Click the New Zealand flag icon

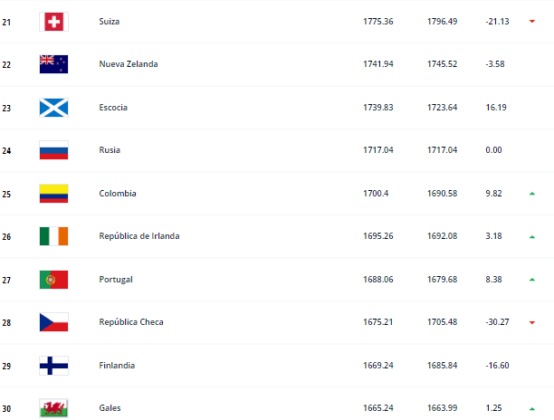[x=54, y=64]
